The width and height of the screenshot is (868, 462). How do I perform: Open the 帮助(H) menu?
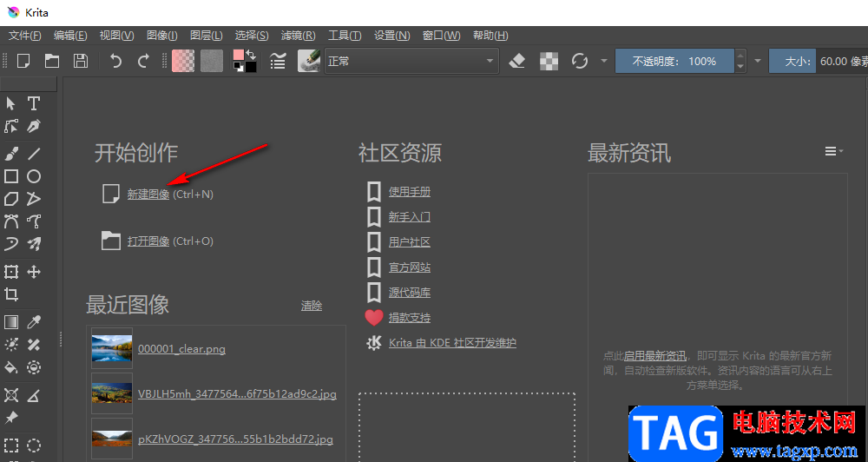click(x=490, y=36)
